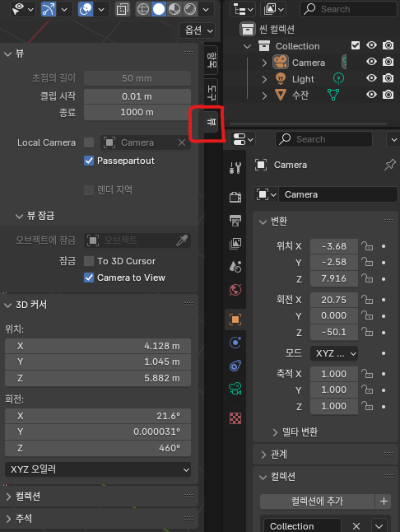Uncheck Camera to View option
This screenshot has height=532, width=400.
pyautogui.click(x=89, y=278)
